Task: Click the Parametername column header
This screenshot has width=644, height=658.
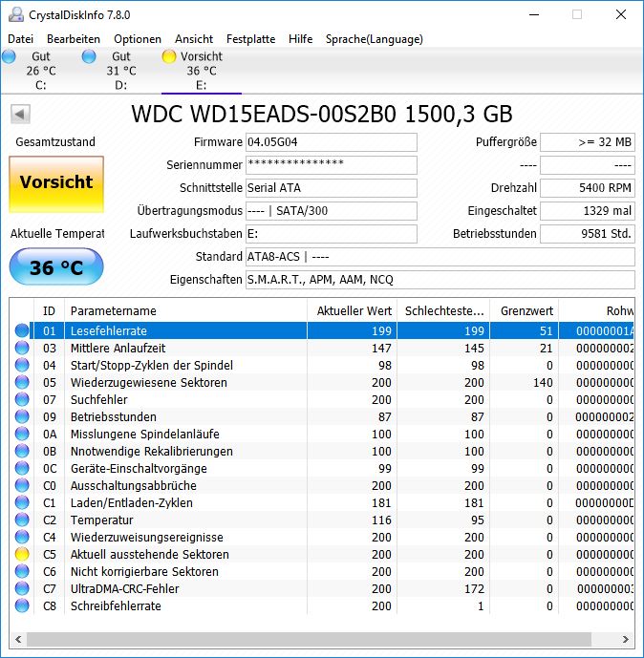Action: [x=185, y=311]
